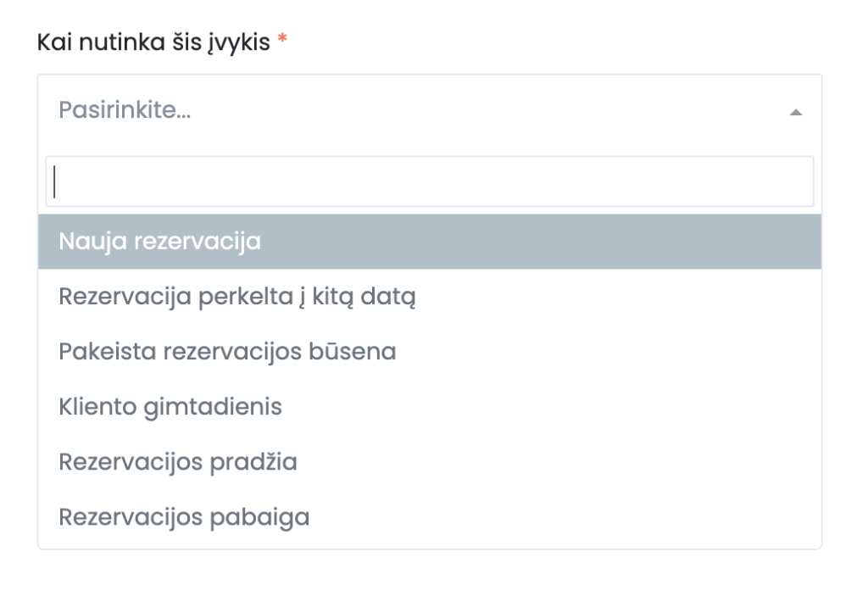The image size is (868, 607).
Task: Select 'Rezervacijos pabaiga' list item
Action: 183,516
